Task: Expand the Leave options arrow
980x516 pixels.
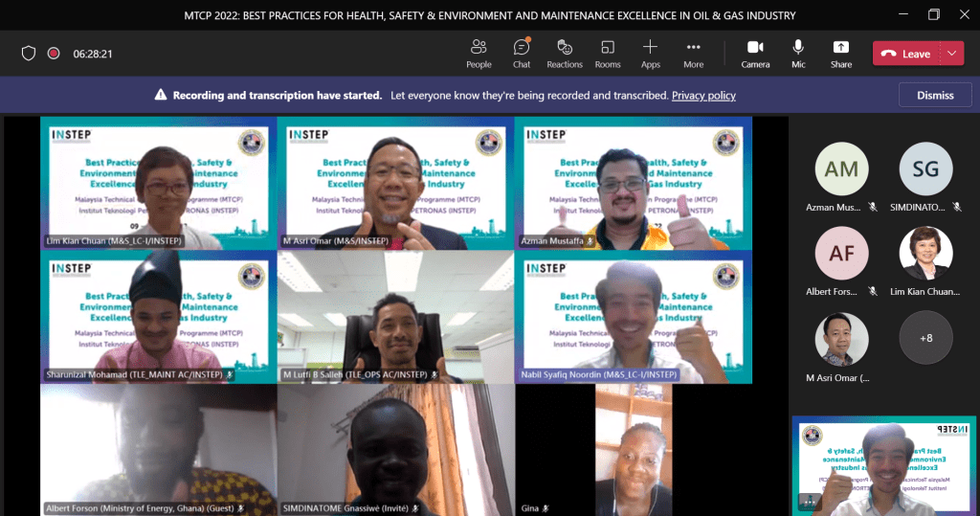Action: tap(952, 54)
